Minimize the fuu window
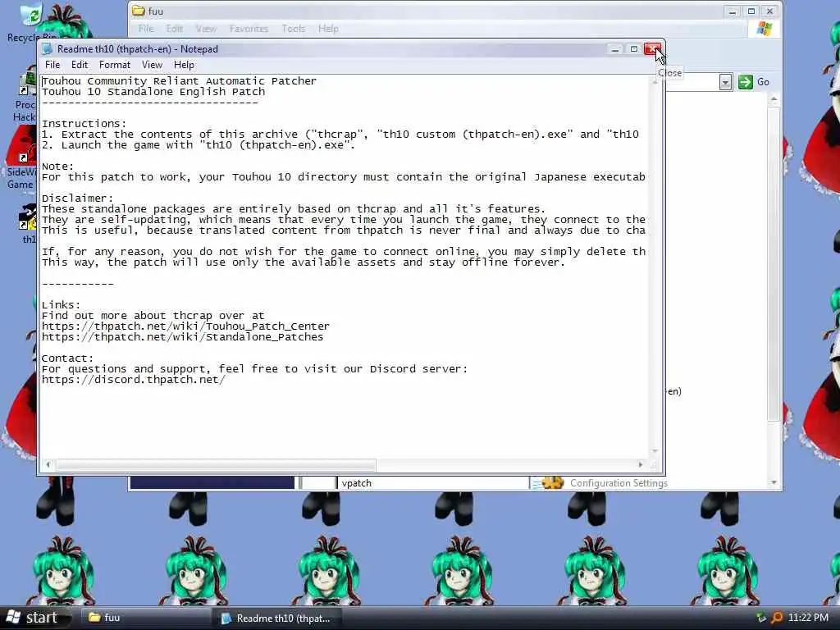Image resolution: width=840 pixels, height=630 pixels. coord(733,11)
